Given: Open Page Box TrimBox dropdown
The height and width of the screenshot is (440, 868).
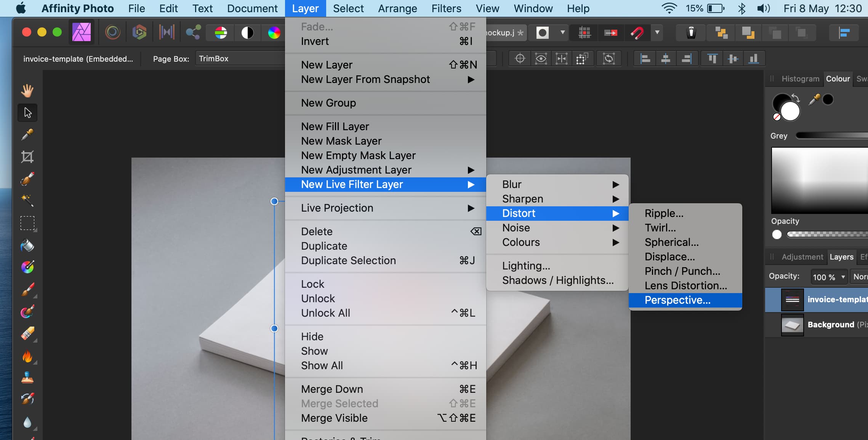Looking at the screenshot, I should [240, 59].
